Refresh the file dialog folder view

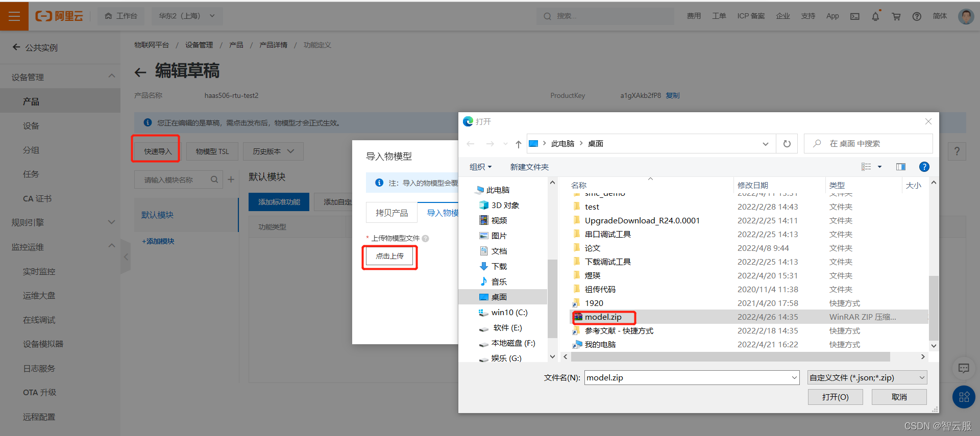(787, 144)
